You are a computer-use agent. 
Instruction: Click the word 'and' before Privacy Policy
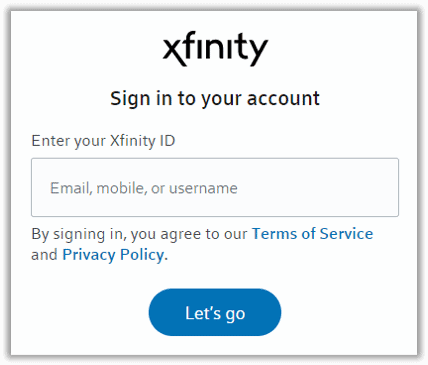(44, 255)
